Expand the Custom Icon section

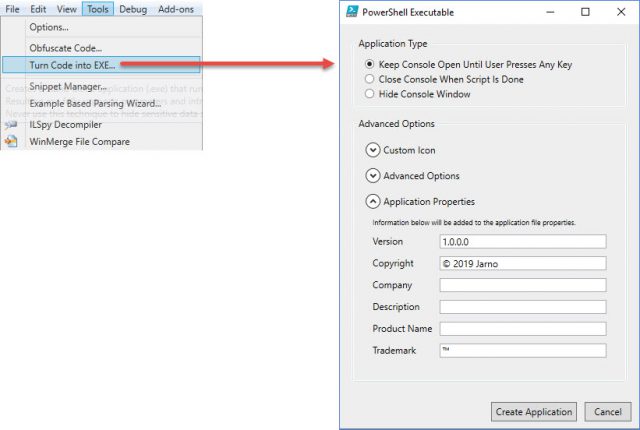pyautogui.click(x=374, y=150)
